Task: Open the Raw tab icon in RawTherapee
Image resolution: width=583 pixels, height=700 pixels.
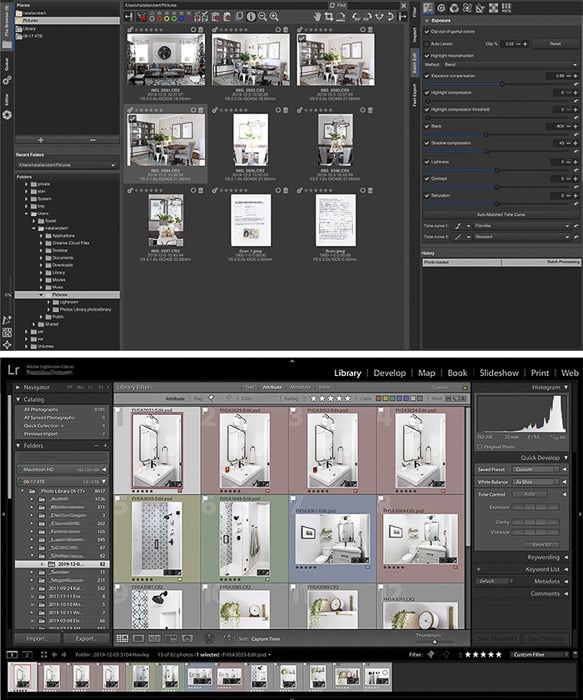Action: point(493,8)
